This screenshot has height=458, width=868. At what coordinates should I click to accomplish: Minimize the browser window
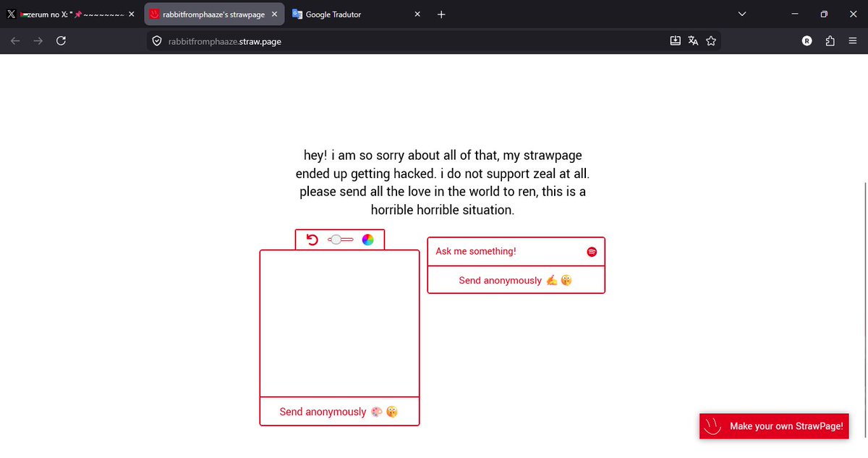(x=796, y=14)
